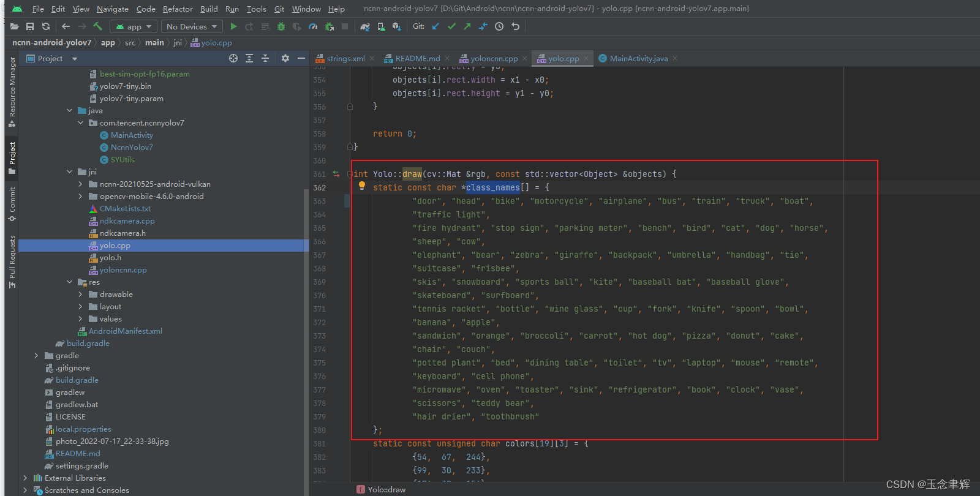
Task: Sync files with the refresh icon
Action: [x=46, y=26]
